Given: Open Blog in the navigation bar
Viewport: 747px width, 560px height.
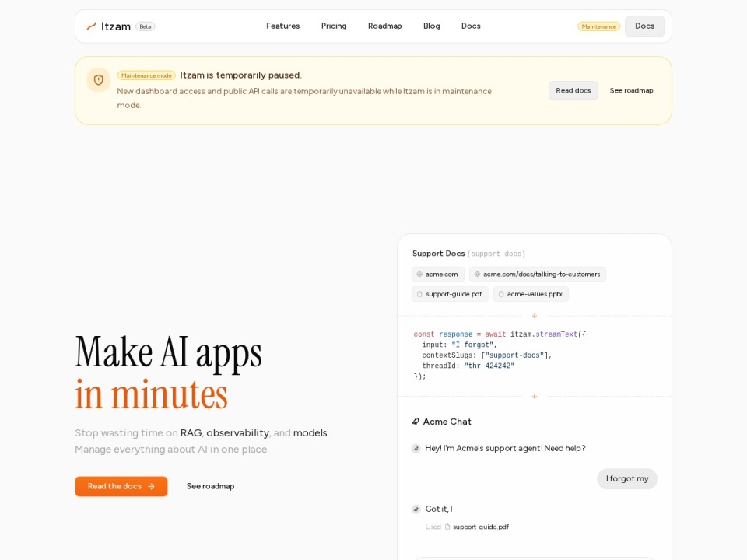Looking at the screenshot, I should [x=432, y=26].
